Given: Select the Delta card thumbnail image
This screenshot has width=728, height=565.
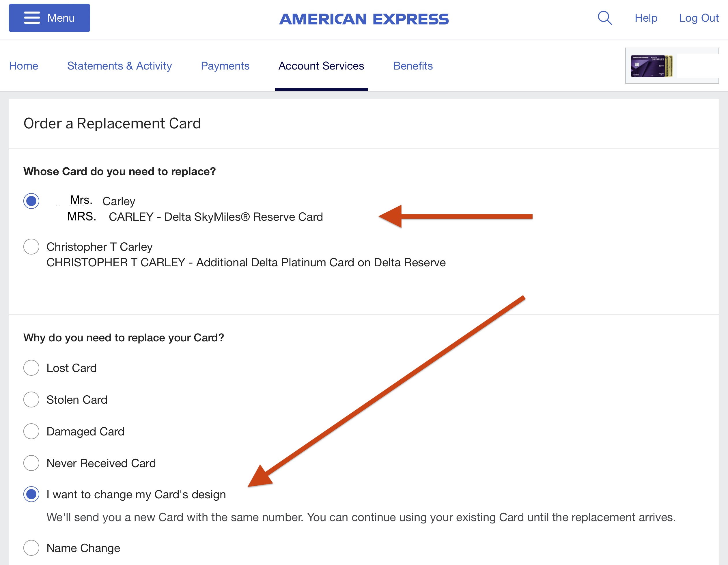Looking at the screenshot, I should tap(651, 66).
